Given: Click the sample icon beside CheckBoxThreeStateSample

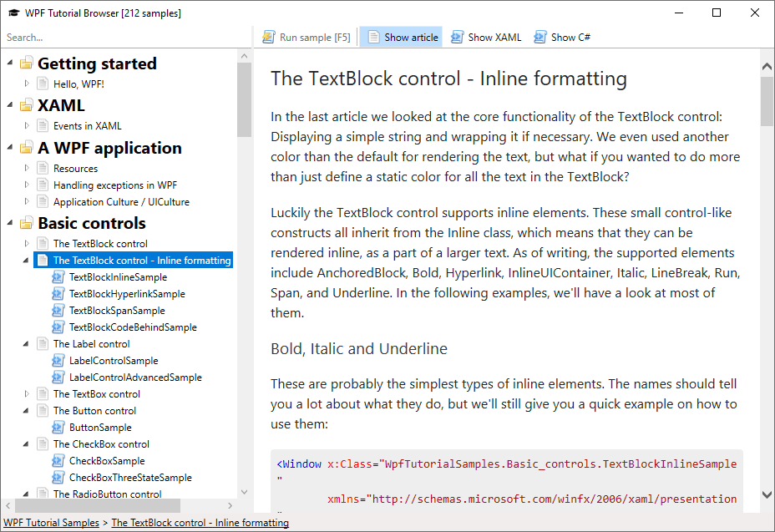Looking at the screenshot, I should (57, 477).
